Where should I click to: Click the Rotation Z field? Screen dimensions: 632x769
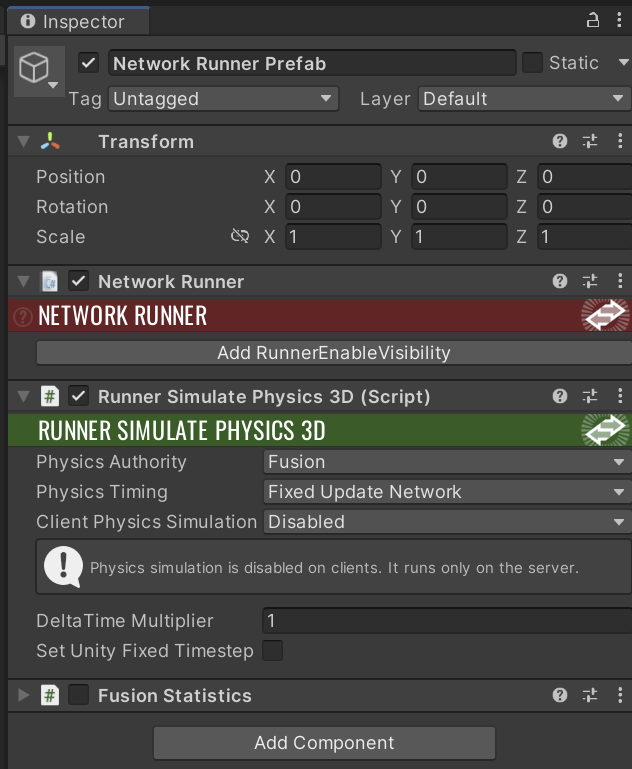pos(585,206)
